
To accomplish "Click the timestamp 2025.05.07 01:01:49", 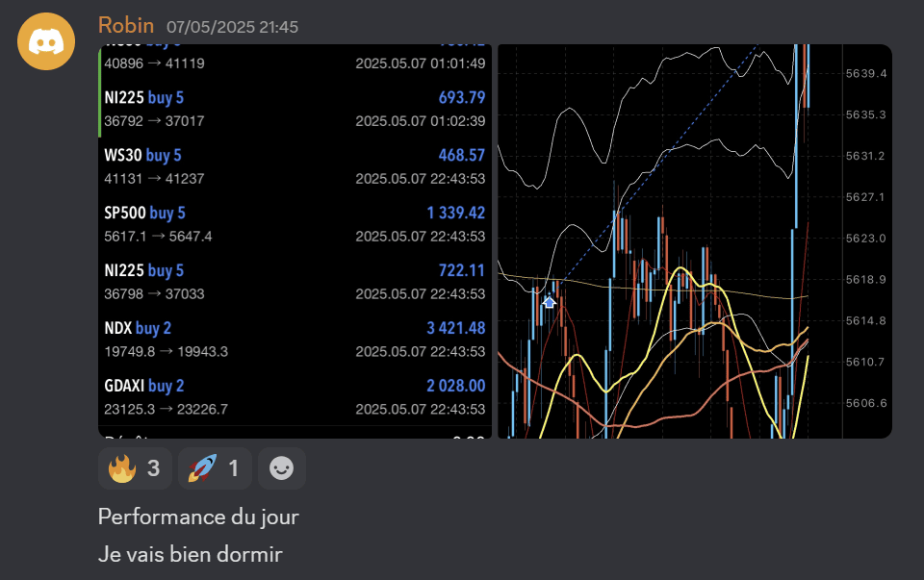I will tap(421, 63).
